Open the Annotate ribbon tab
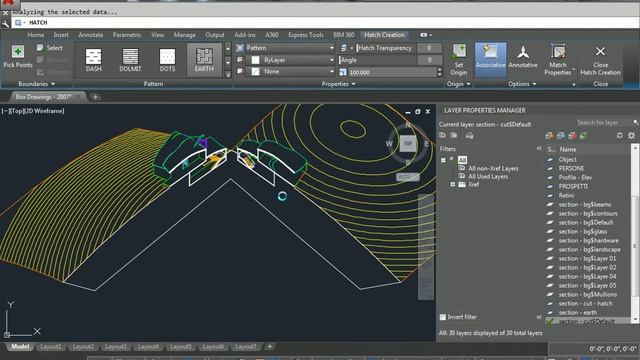 pos(91,35)
